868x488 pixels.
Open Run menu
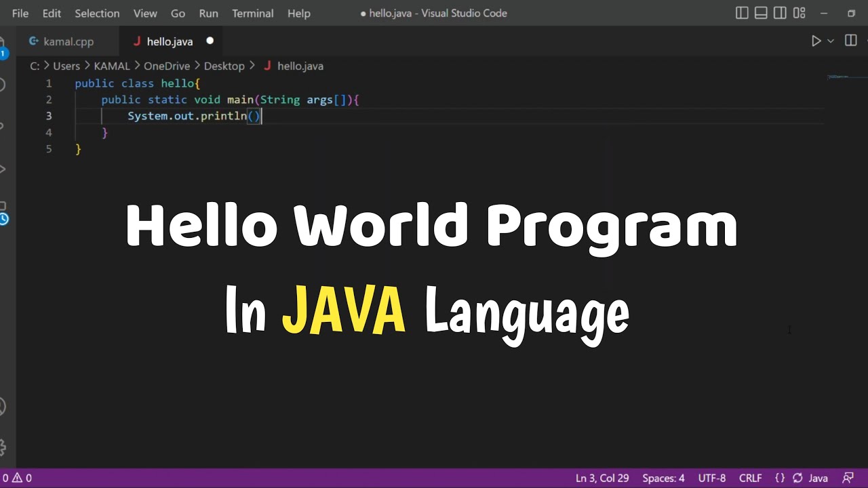tap(209, 13)
